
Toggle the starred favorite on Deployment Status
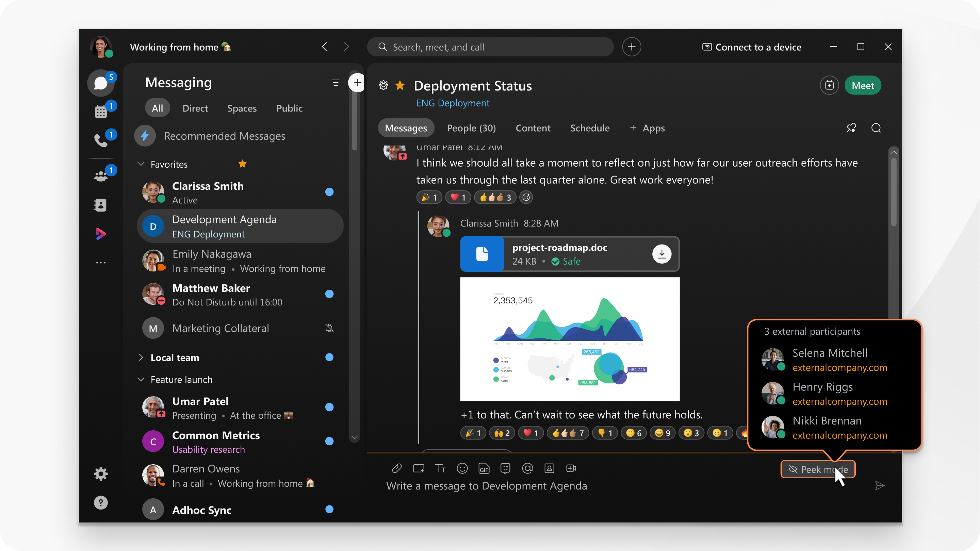[401, 85]
